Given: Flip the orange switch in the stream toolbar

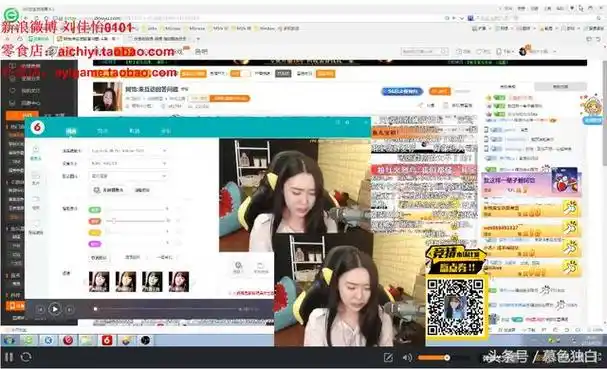Looking at the screenshot, I should point(240,74).
